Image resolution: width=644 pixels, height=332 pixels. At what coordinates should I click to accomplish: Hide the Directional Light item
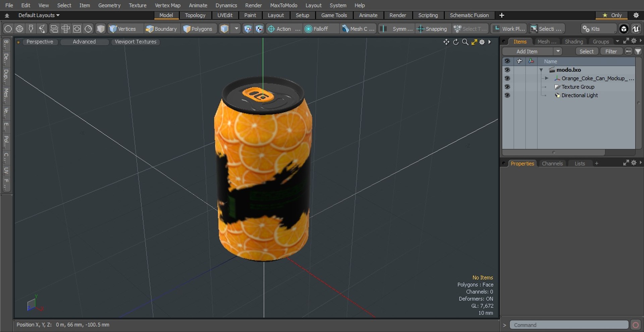(x=507, y=95)
